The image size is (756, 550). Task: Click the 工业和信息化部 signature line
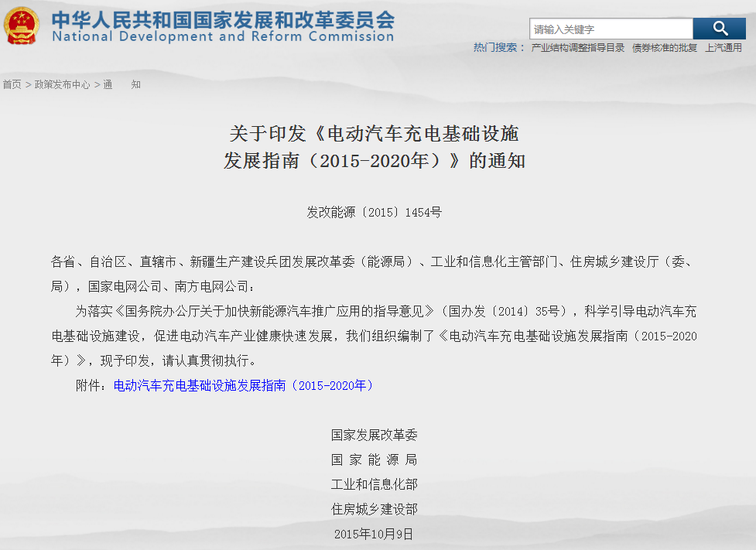[375, 484]
